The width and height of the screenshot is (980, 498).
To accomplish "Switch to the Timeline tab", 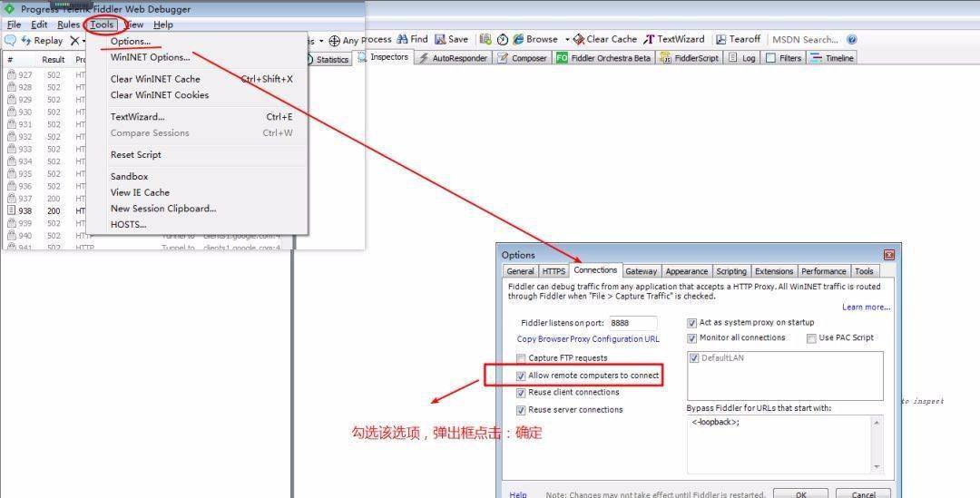I will (832, 58).
